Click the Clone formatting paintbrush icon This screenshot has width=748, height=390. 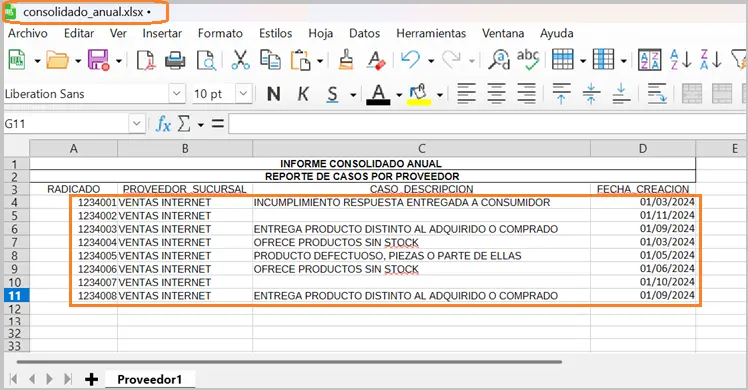(346, 60)
